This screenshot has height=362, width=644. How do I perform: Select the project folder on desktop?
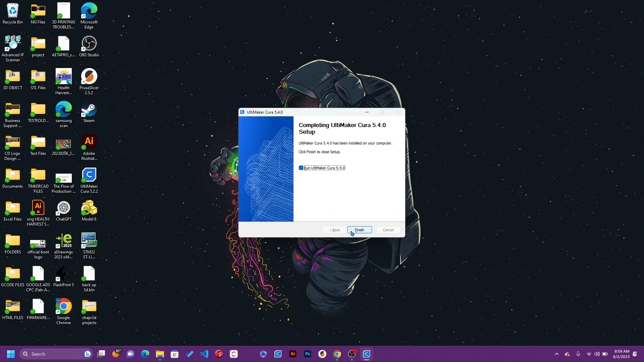(38, 47)
